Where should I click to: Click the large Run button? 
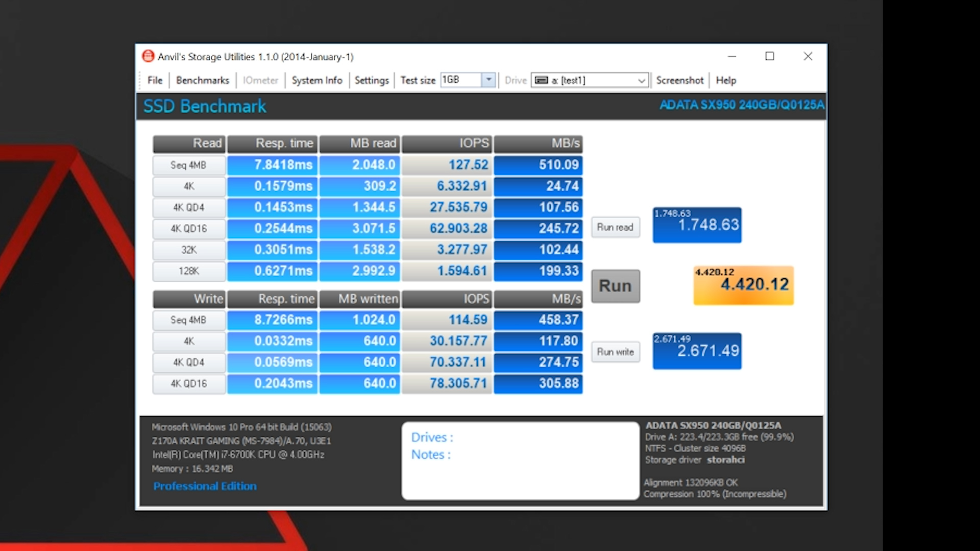(x=616, y=286)
